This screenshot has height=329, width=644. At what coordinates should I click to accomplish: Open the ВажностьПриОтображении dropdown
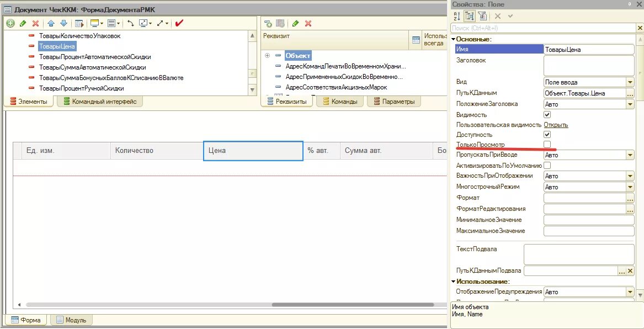coord(630,176)
